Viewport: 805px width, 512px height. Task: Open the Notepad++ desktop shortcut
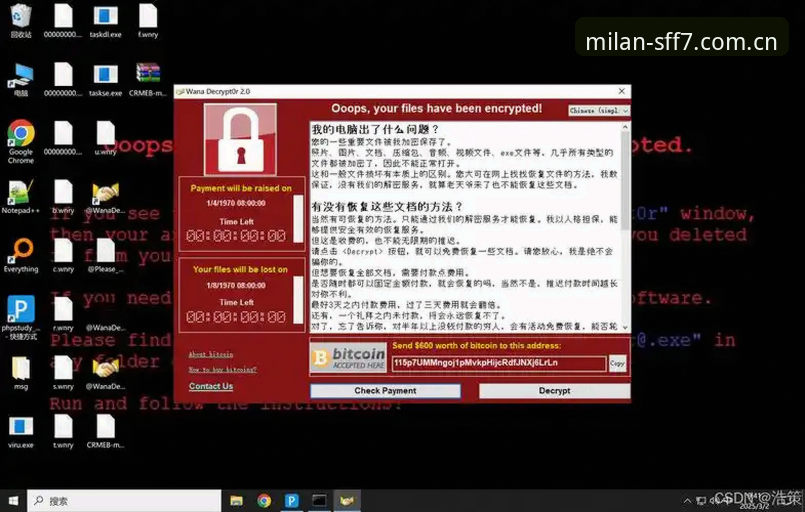21,197
